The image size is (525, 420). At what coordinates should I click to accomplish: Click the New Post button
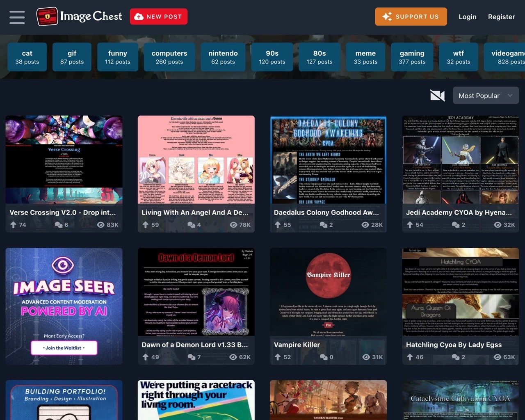coord(159,16)
